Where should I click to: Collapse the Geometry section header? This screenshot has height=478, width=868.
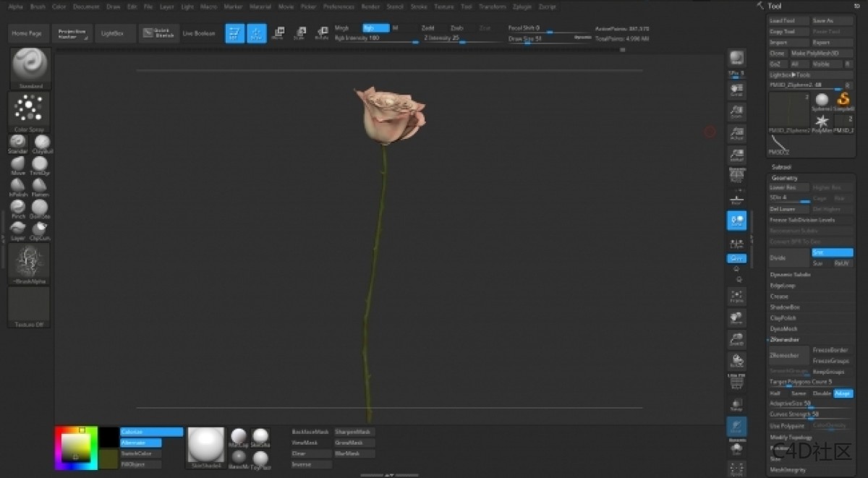(785, 178)
